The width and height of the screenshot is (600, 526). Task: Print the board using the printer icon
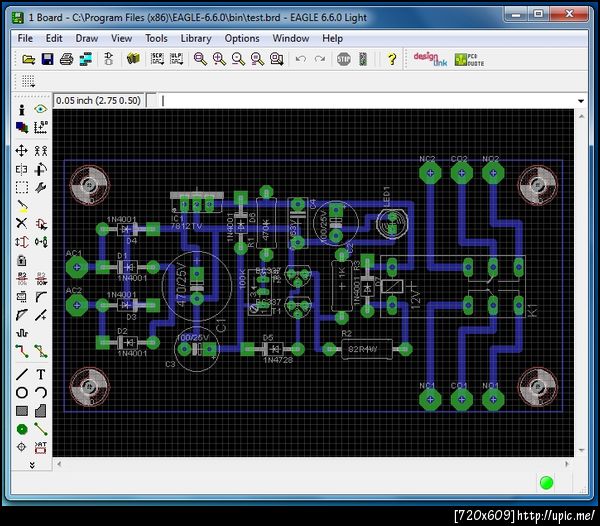(66, 59)
